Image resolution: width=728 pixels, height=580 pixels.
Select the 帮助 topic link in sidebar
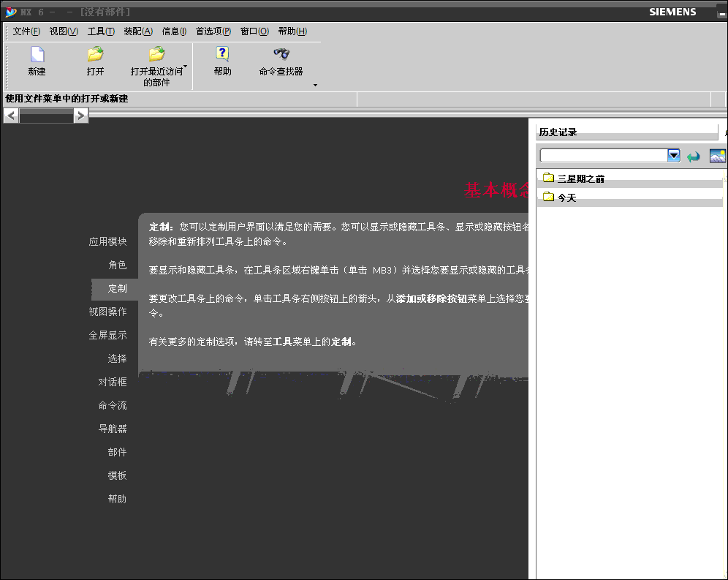[x=118, y=499]
